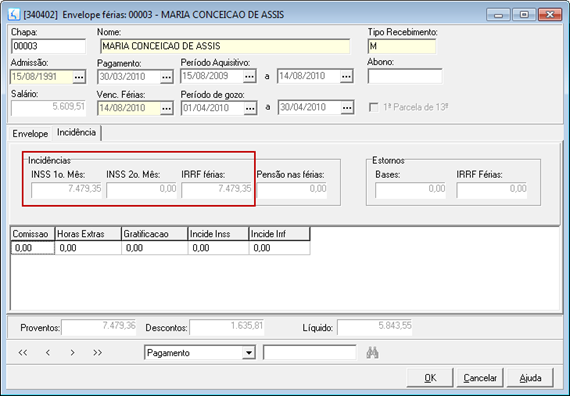Screen dimensions: 570x396
Task: Select the Gratificacao cell value
Action: pos(154,248)
